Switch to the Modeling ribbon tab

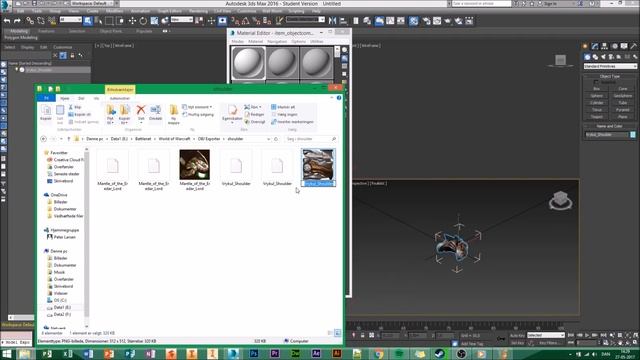(19, 31)
